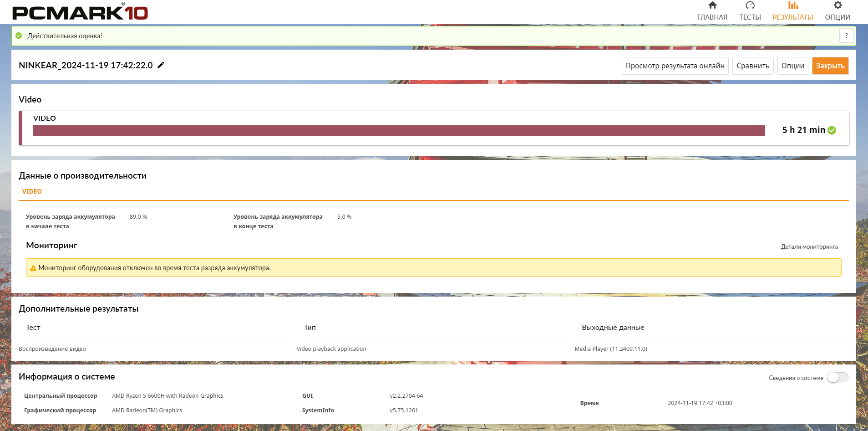Screen dimensions: 868x431
Task: Click the Действительная оценка! message
Action: click(65, 36)
